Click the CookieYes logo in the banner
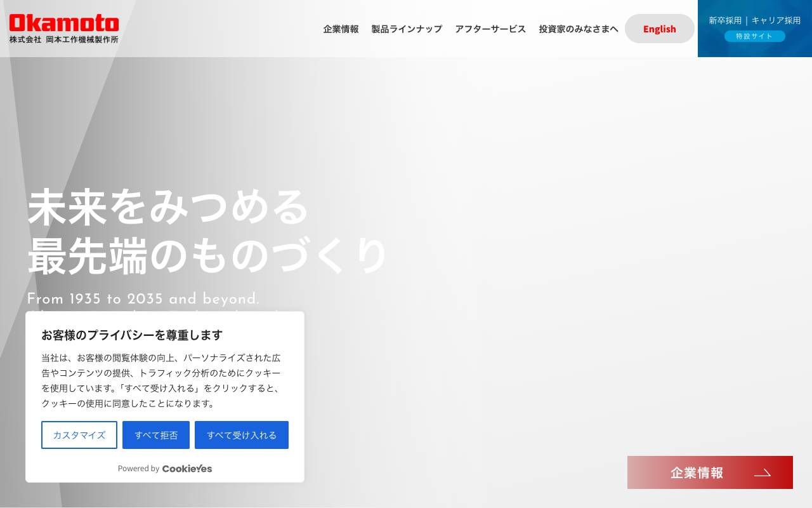 187,469
